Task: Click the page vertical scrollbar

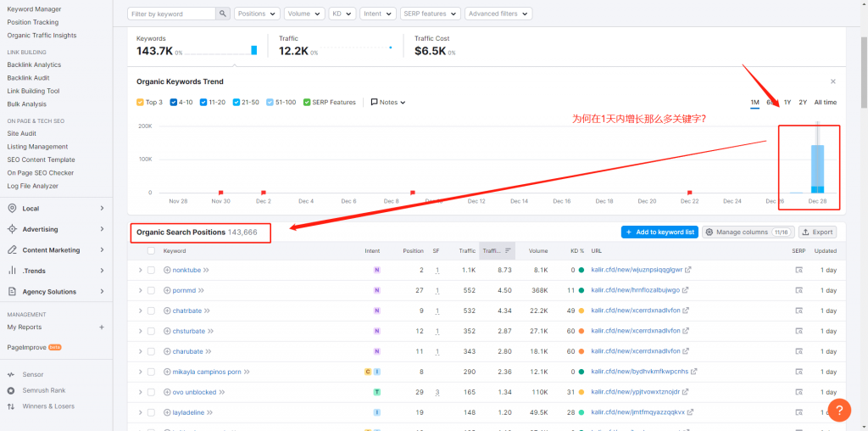Action: click(864, 72)
